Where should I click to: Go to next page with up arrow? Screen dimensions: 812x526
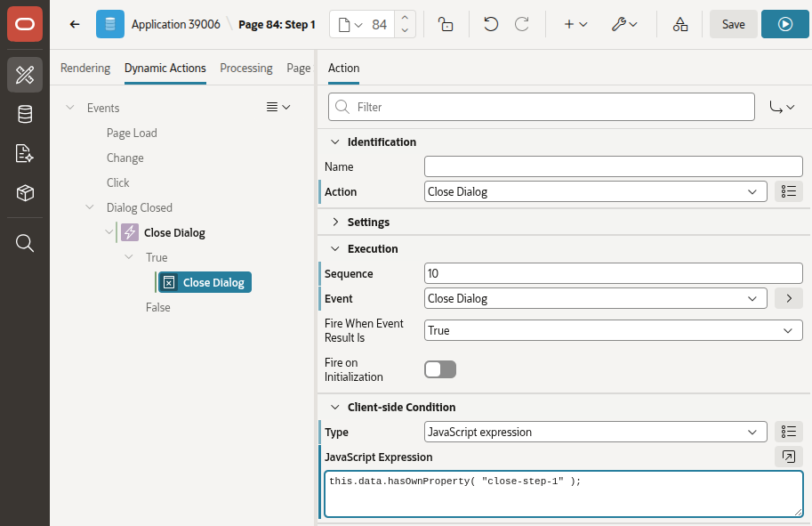point(405,18)
